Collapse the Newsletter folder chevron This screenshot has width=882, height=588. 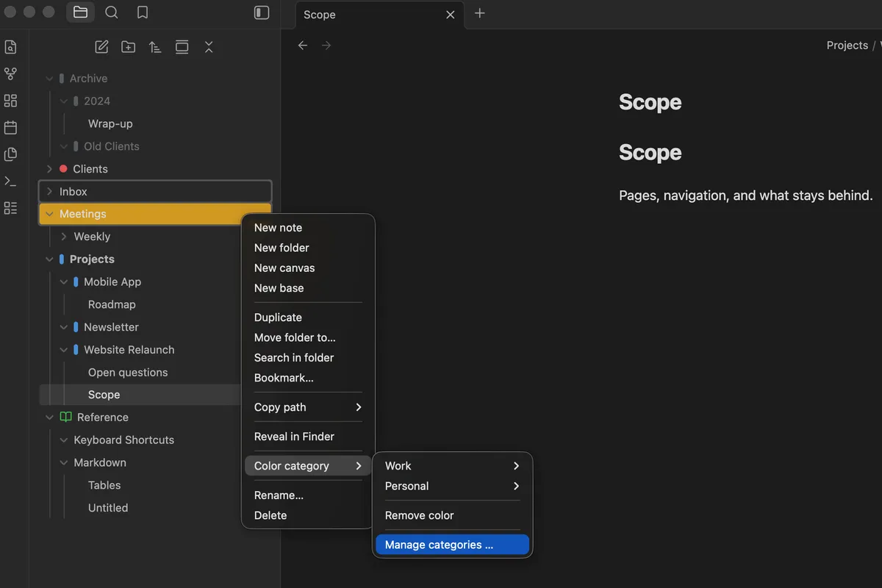coord(64,327)
